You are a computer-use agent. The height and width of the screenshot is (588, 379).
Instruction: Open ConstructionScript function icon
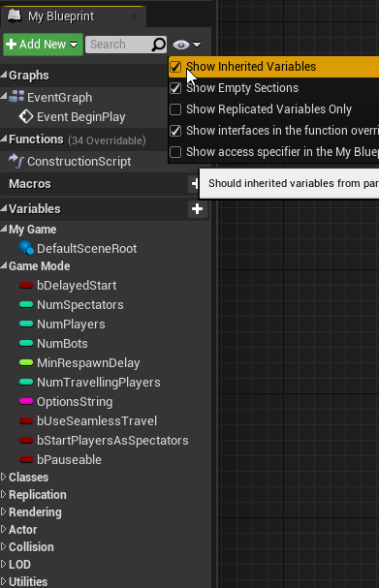point(16,161)
